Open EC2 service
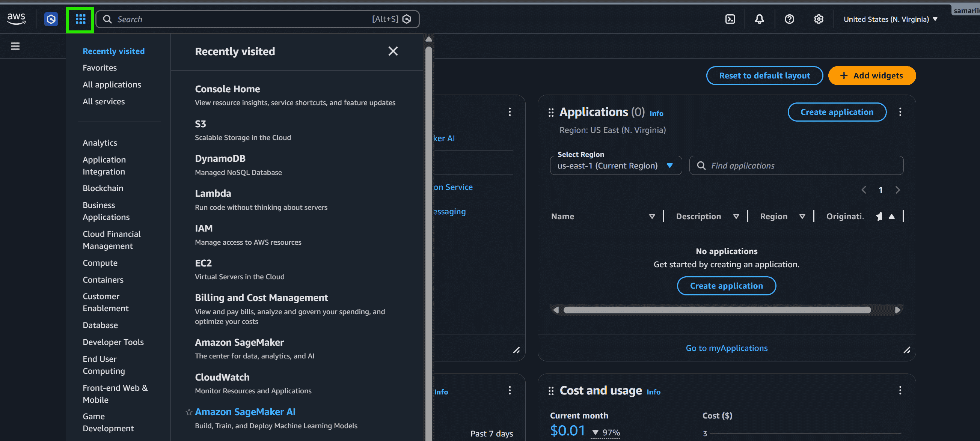This screenshot has width=980, height=441. 203,263
